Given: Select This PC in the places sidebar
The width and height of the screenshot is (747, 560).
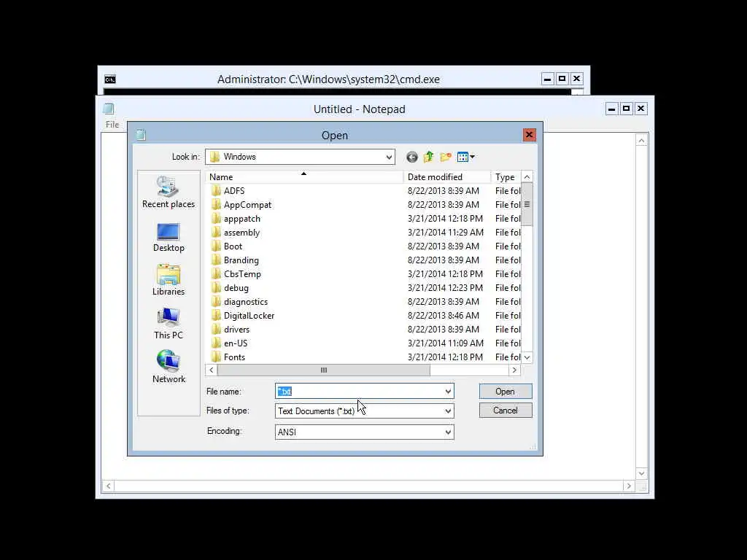Looking at the screenshot, I should [x=169, y=324].
